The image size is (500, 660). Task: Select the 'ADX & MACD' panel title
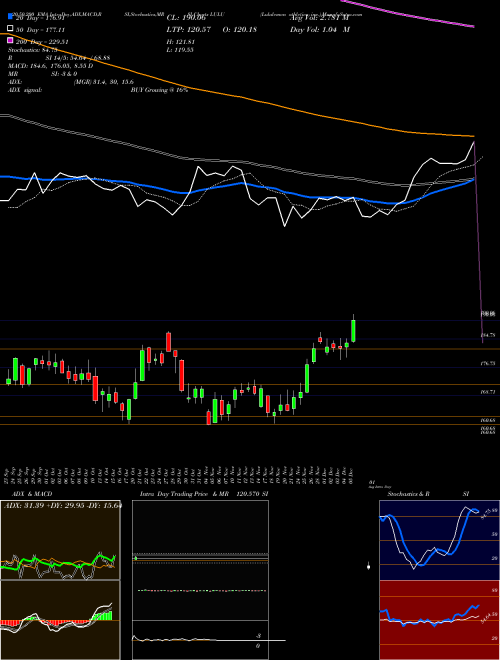click(32, 494)
